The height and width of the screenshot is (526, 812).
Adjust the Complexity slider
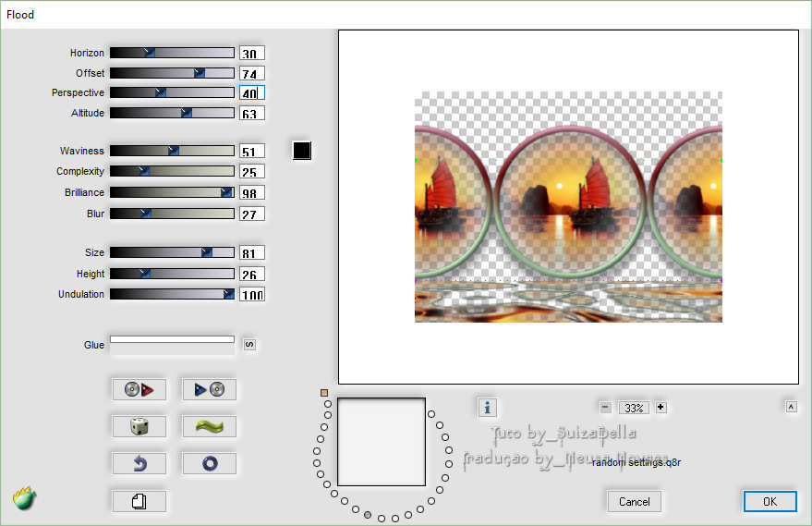point(172,171)
